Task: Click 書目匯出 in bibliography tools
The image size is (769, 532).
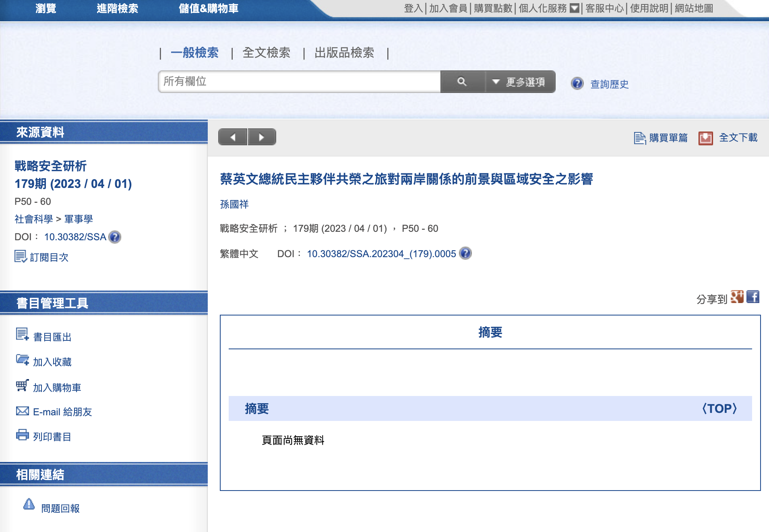Action: click(x=52, y=337)
